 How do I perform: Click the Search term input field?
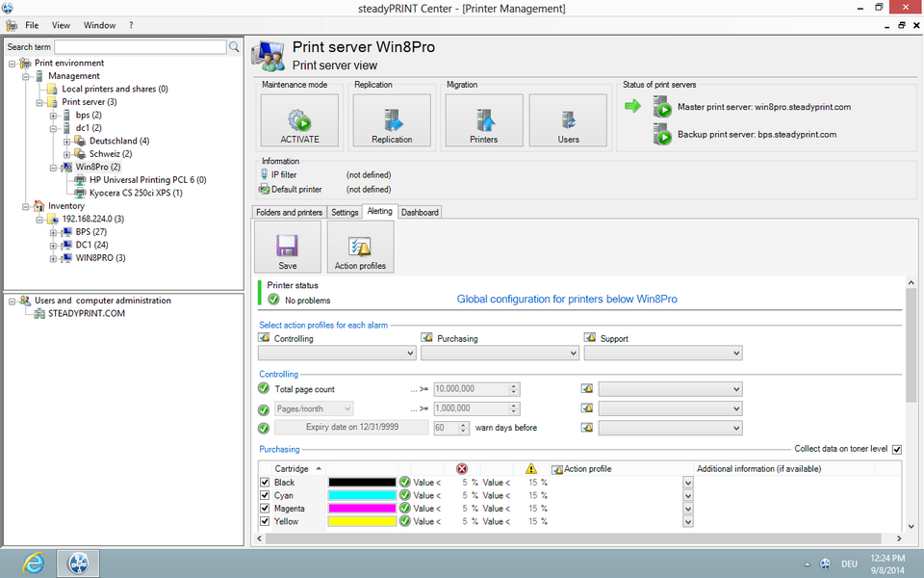tap(141, 46)
